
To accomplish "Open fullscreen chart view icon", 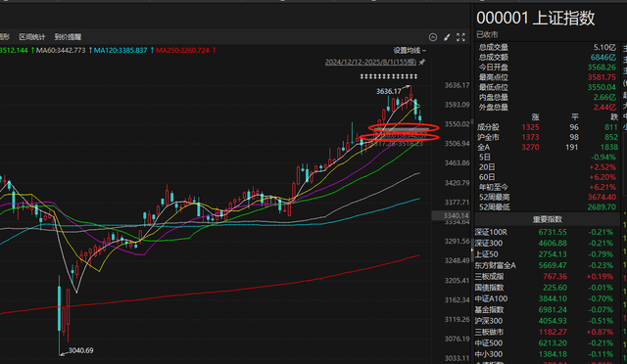I will (460, 37).
